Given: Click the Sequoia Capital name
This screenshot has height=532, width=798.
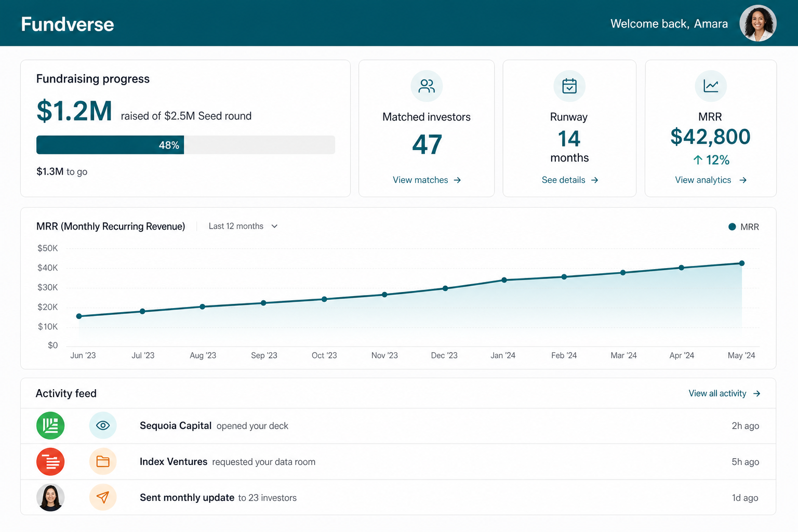Looking at the screenshot, I should coord(176,425).
